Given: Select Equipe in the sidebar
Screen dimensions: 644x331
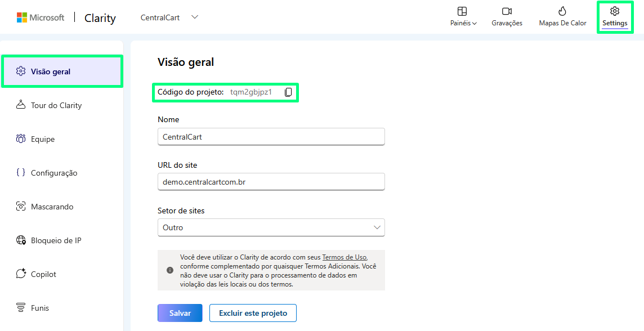Looking at the screenshot, I should [x=43, y=139].
